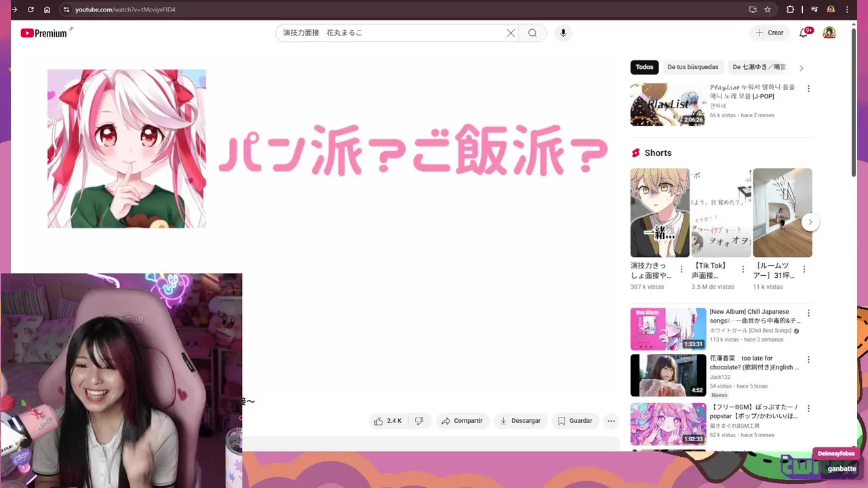Open options for フリーBGM popstar video
Screen dimensions: 868x488
[x=808, y=408]
